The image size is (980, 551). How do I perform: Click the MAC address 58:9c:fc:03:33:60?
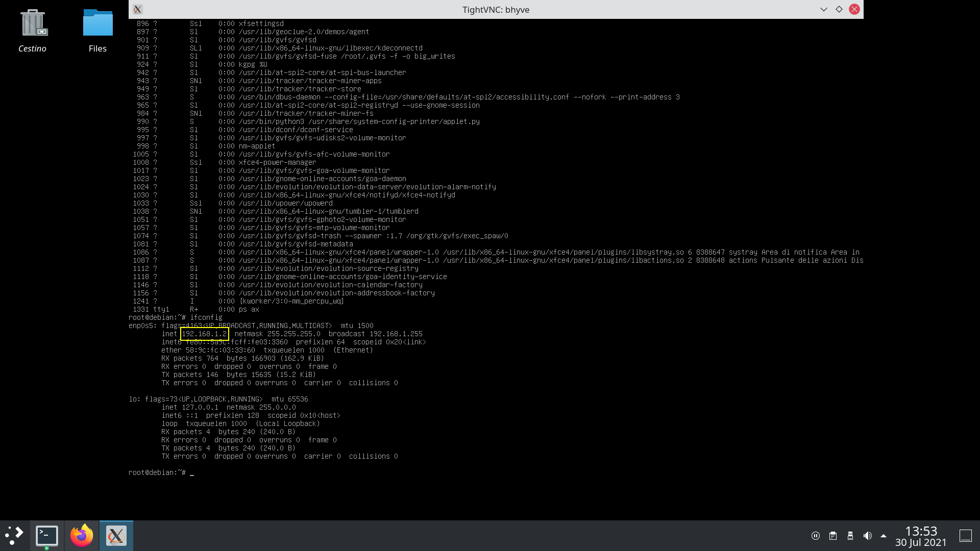[220, 350]
